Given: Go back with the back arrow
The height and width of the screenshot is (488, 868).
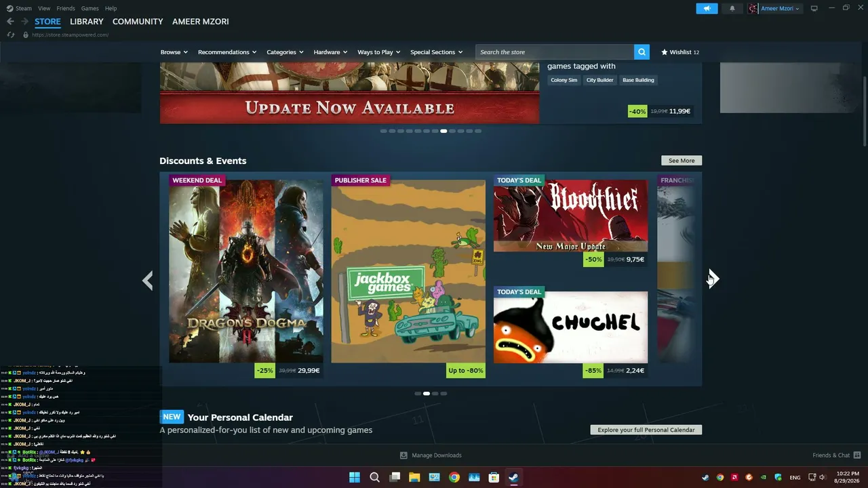Looking at the screenshot, I should (10, 22).
